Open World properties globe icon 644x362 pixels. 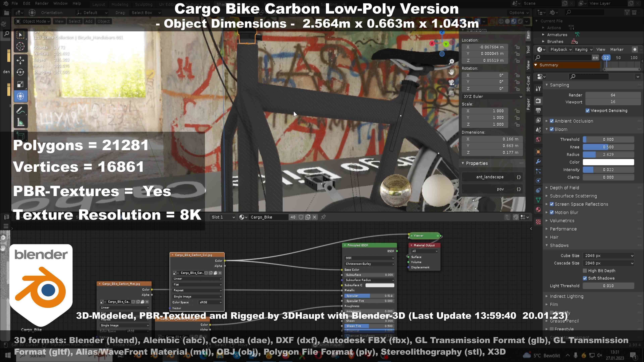coord(538,139)
